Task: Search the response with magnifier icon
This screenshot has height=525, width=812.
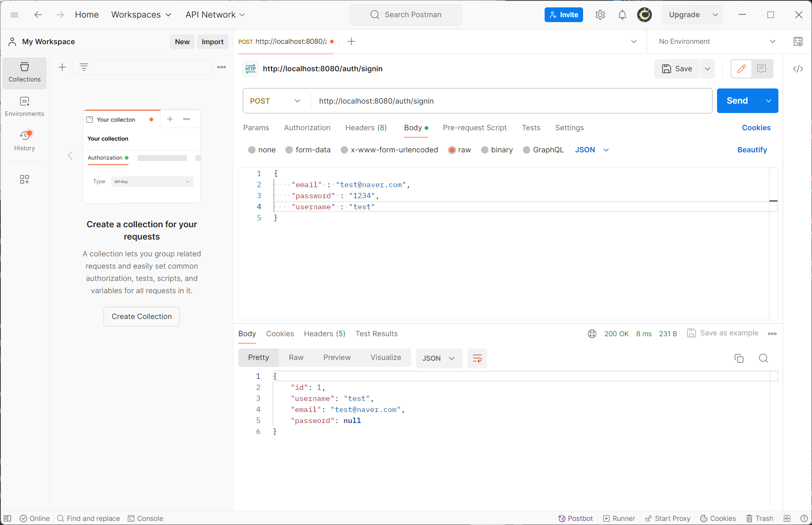Action: (763, 358)
